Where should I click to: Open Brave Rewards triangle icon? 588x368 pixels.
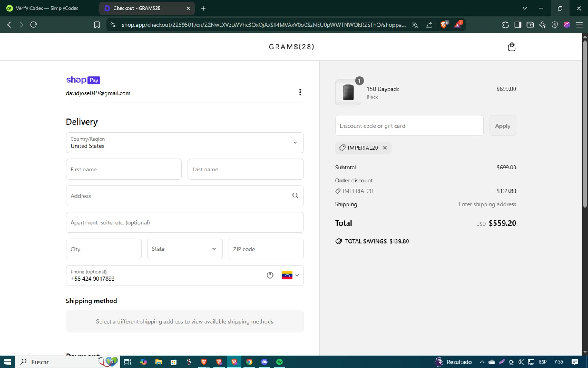(x=458, y=24)
